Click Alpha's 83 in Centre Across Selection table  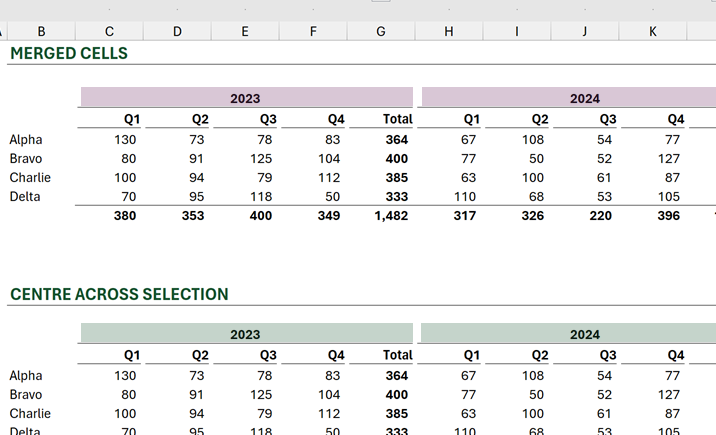pyautogui.click(x=332, y=376)
